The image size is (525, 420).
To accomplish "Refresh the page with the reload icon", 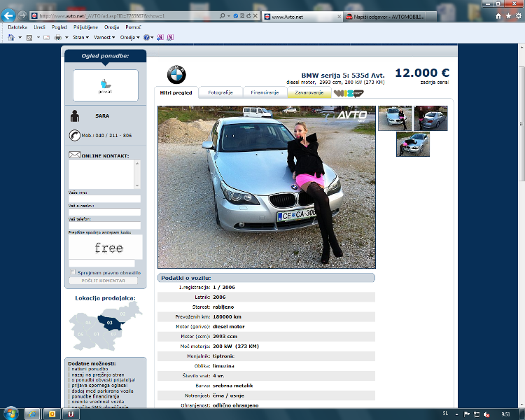I will [x=248, y=15].
